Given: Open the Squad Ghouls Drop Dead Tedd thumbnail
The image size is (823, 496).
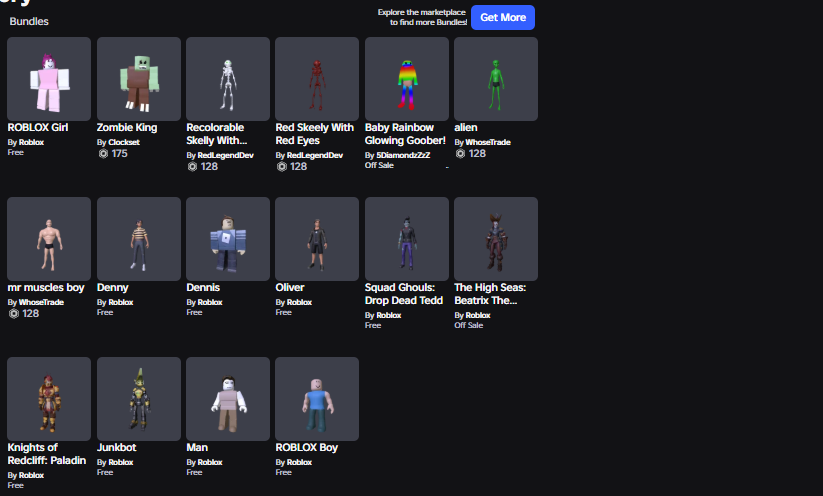Looking at the screenshot, I should pos(407,239).
